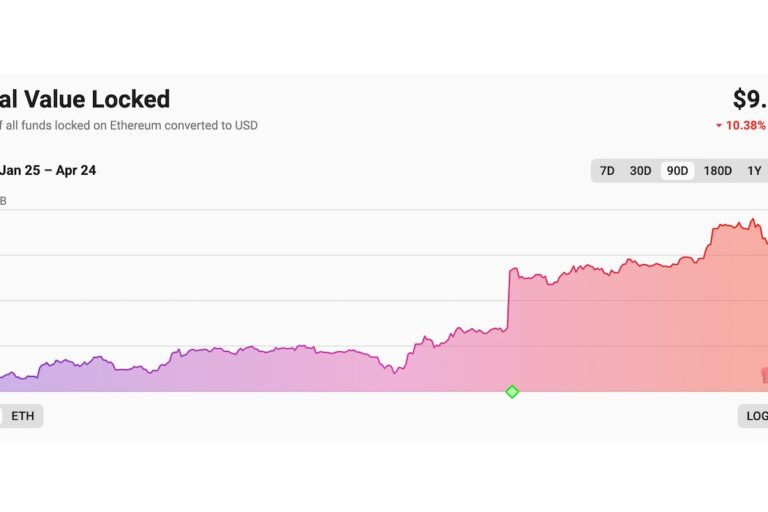Click the 10.38% change percentage
The height and width of the screenshot is (512, 768).
click(745, 125)
